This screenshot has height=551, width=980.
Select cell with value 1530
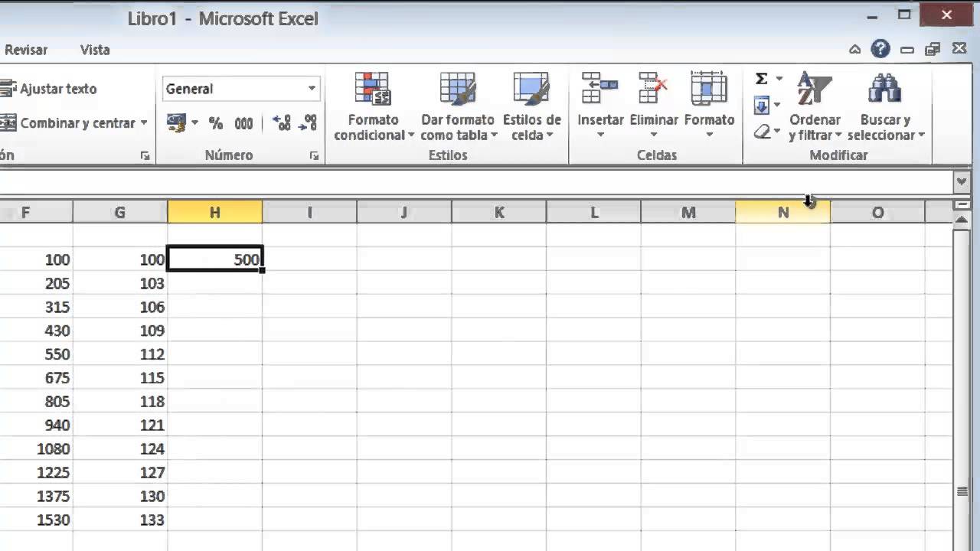point(36,520)
